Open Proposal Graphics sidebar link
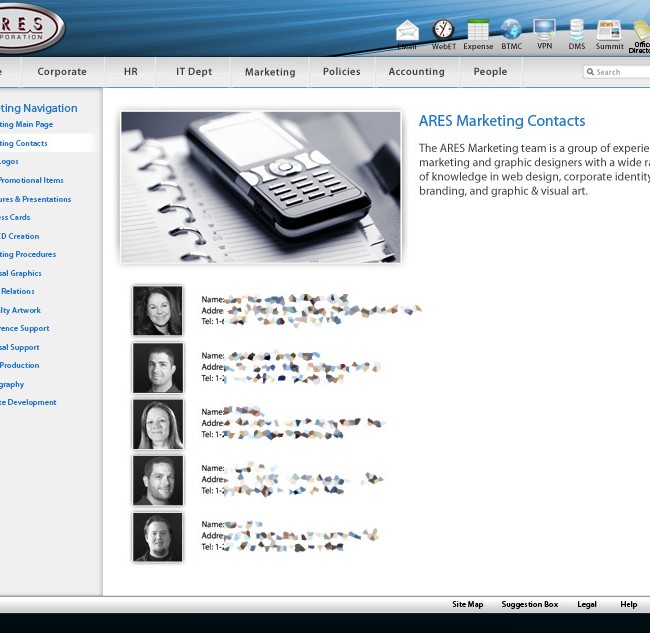650x633 pixels. (21, 273)
